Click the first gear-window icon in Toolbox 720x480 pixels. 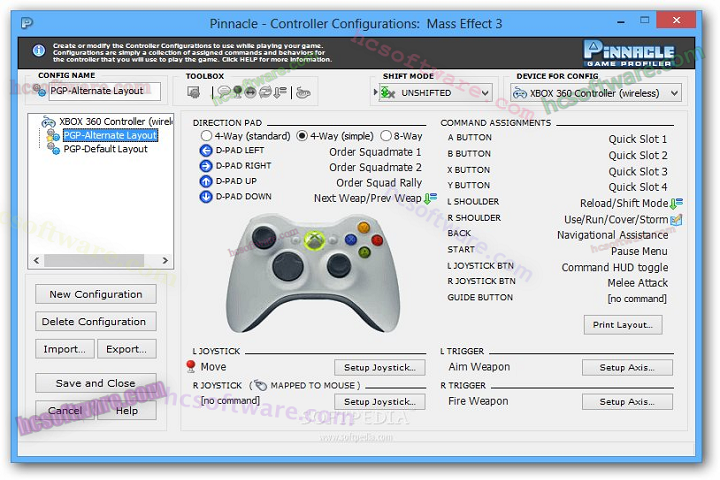[x=193, y=92]
